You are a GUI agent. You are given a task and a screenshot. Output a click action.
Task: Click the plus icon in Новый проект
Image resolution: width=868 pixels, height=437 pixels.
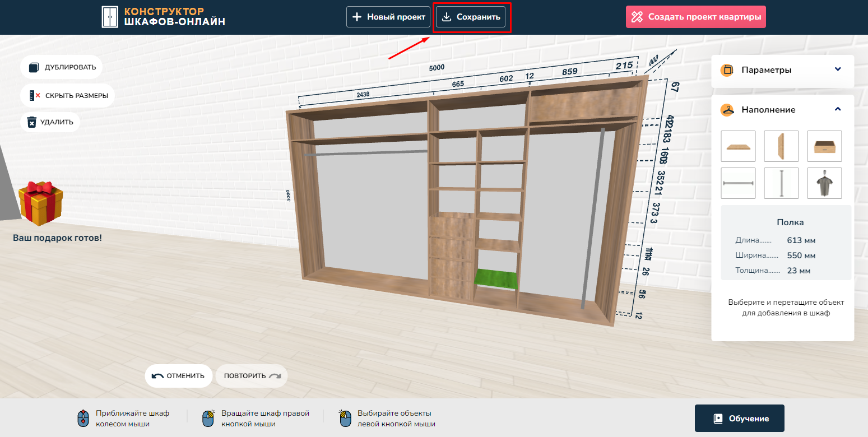(x=357, y=17)
